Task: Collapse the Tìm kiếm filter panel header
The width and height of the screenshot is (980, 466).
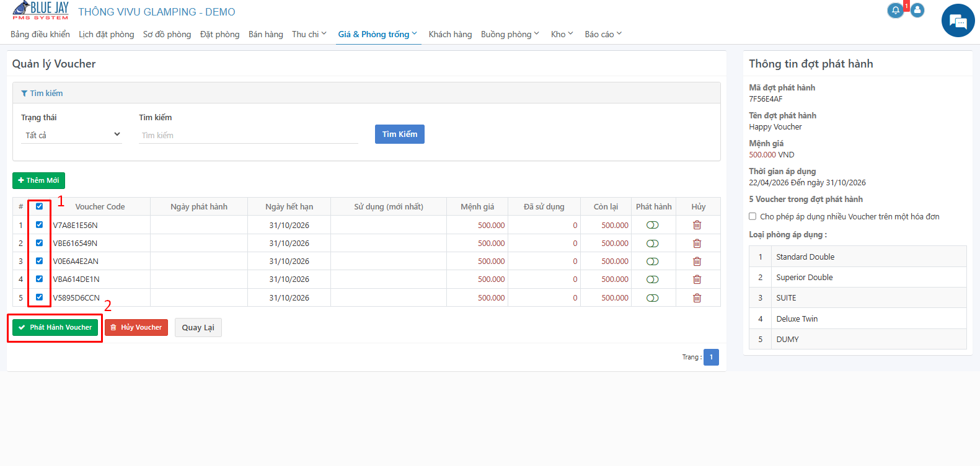Action: click(366, 93)
